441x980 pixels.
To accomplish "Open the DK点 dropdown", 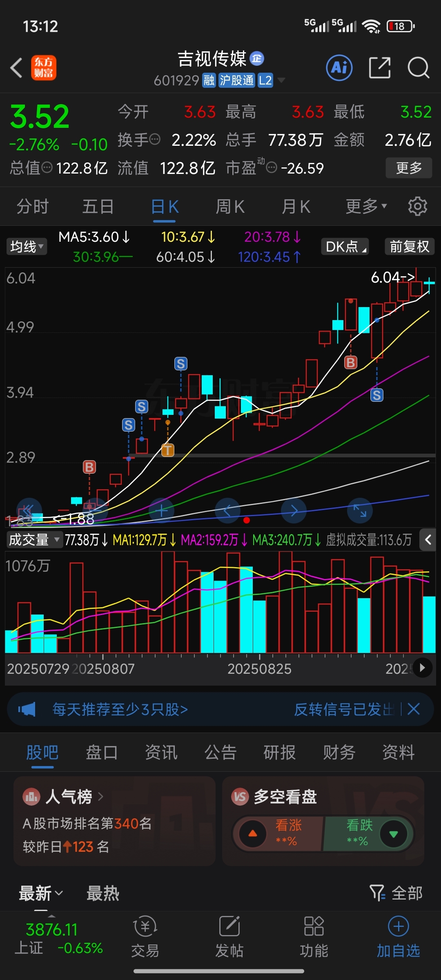I will click(345, 247).
